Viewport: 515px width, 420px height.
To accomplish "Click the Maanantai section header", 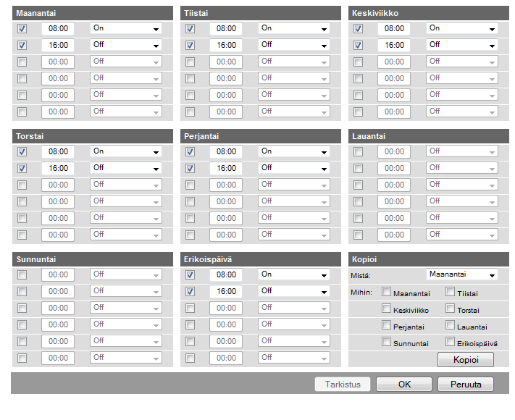I will (x=93, y=13).
